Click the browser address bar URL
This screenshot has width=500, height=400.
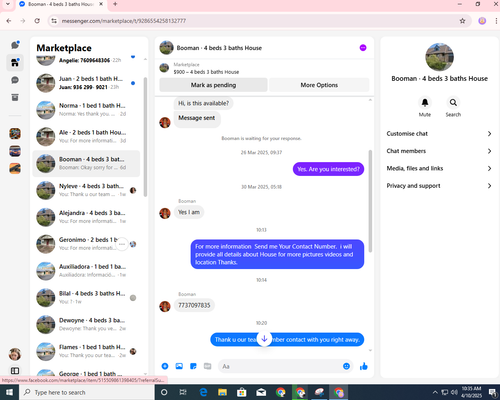coord(124,21)
